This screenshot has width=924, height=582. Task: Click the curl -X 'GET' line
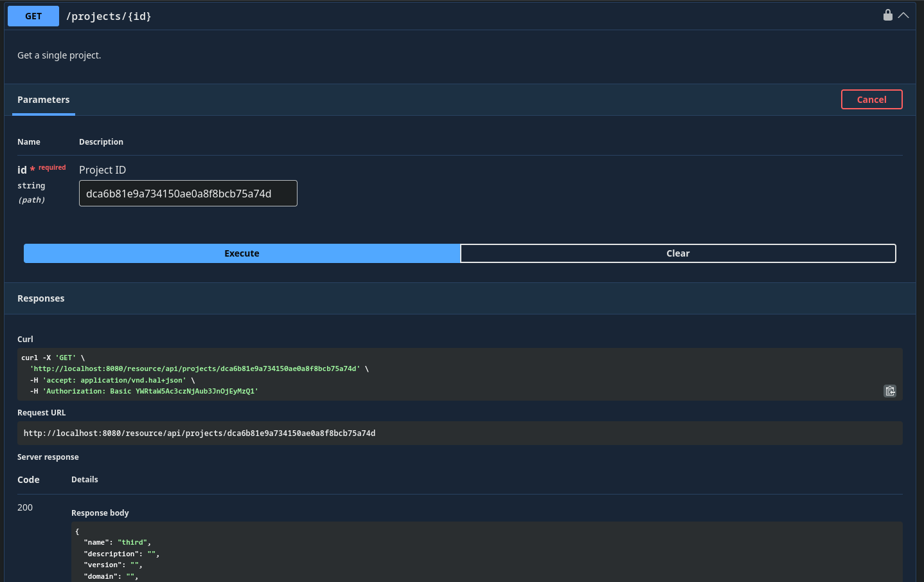coord(53,358)
